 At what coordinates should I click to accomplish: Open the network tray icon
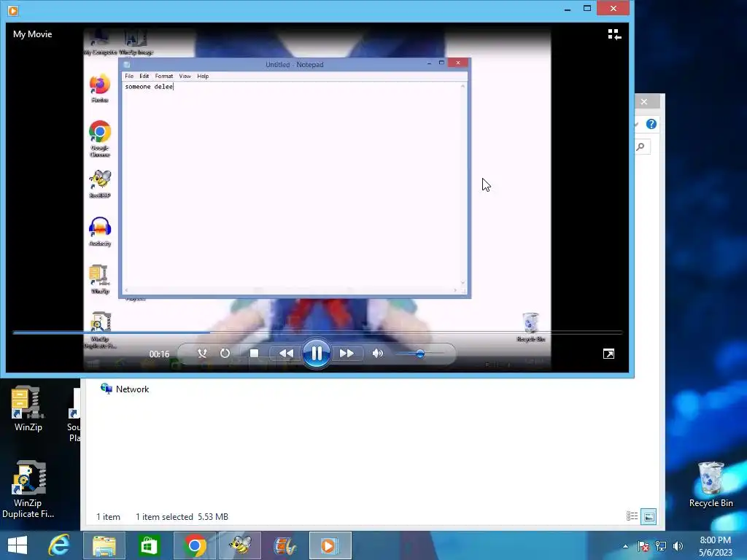tap(661, 546)
